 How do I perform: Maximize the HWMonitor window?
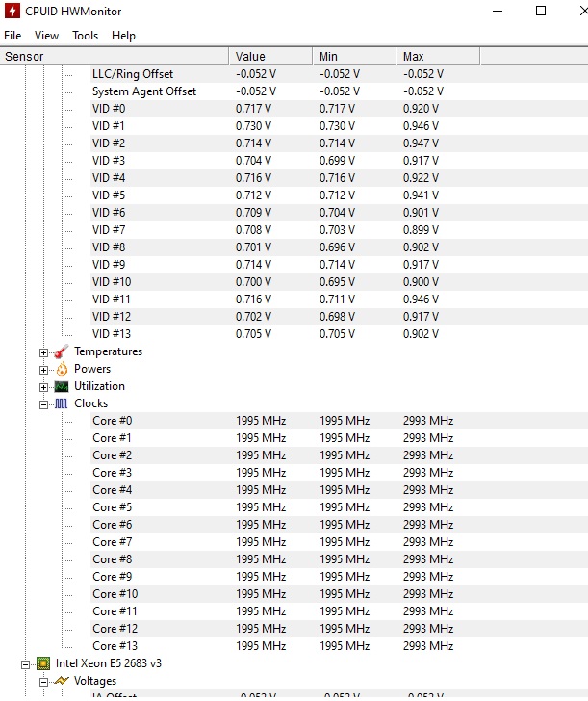[541, 11]
